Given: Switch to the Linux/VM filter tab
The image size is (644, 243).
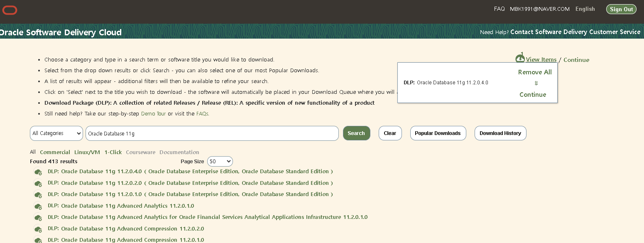Looking at the screenshot, I should click(87, 152).
